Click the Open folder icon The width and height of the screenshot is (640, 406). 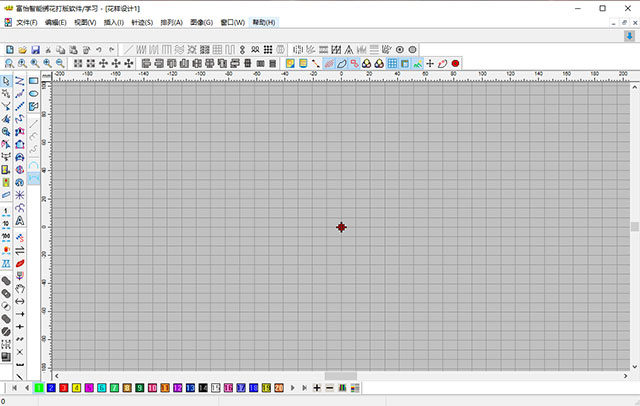(x=22, y=49)
